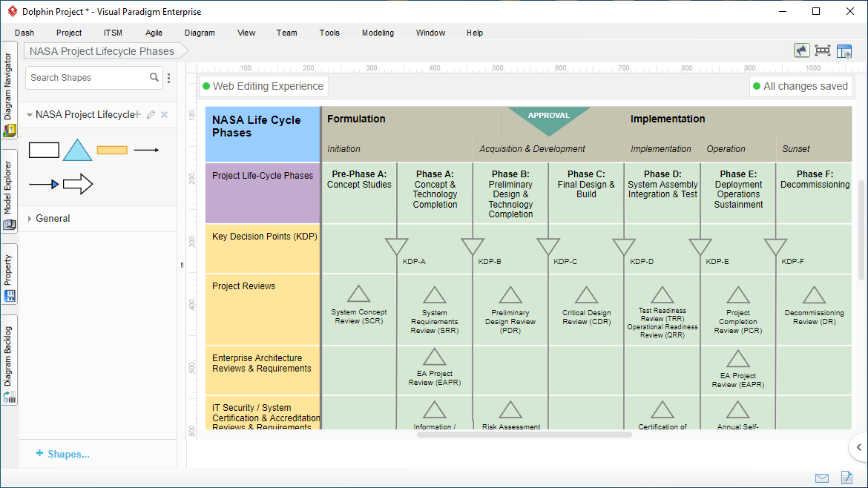Click the megaphone announcement icon
Image resolution: width=868 pixels, height=488 pixels.
pos(801,51)
